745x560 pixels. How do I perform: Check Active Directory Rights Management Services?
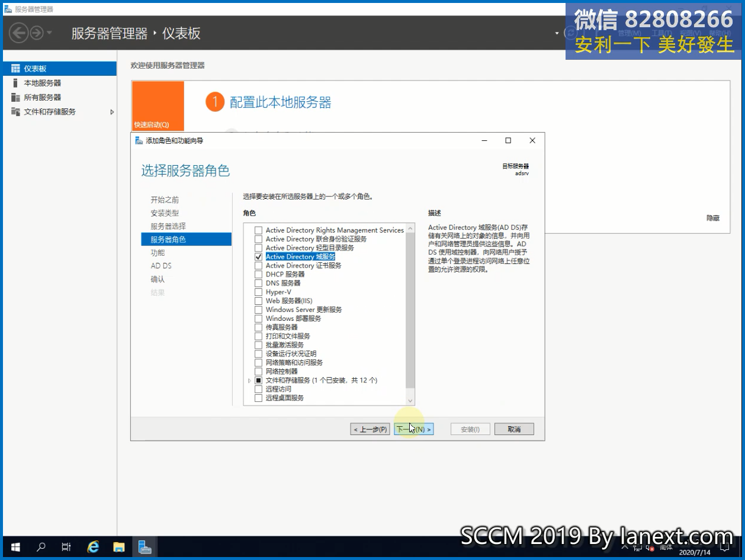tap(258, 230)
